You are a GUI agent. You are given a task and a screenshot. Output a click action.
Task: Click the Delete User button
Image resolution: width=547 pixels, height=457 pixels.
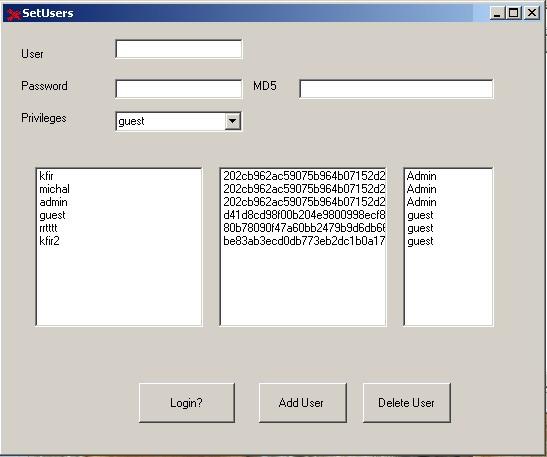pos(406,403)
